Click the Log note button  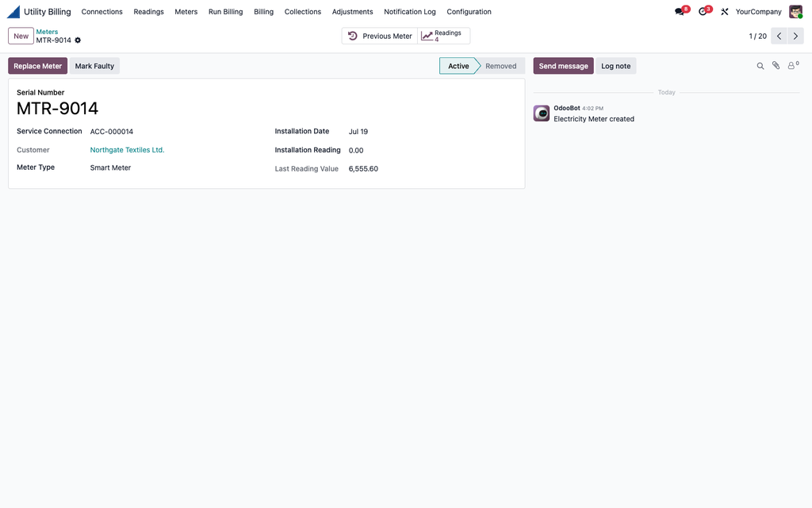615,66
